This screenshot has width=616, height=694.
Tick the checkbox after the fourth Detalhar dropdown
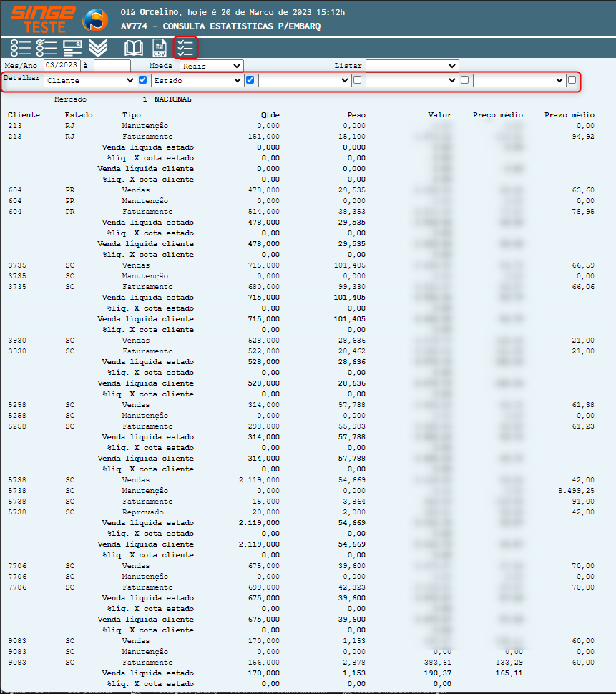(464, 79)
